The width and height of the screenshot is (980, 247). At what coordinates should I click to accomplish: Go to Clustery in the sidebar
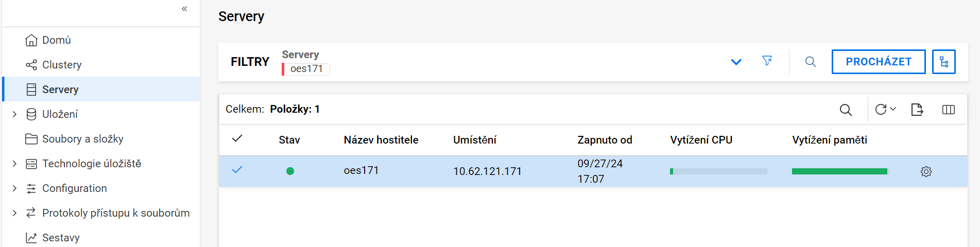point(62,65)
